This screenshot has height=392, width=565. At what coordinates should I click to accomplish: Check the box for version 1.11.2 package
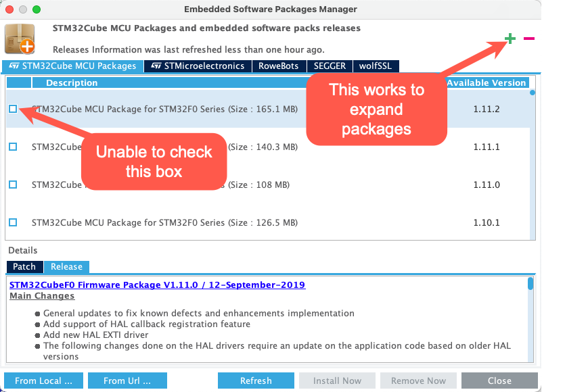pos(13,109)
